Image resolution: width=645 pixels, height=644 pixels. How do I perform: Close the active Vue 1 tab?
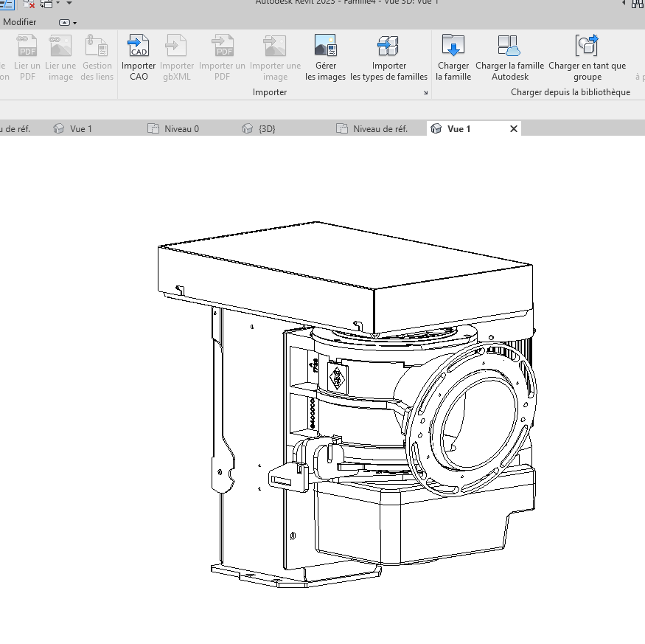(x=514, y=128)
